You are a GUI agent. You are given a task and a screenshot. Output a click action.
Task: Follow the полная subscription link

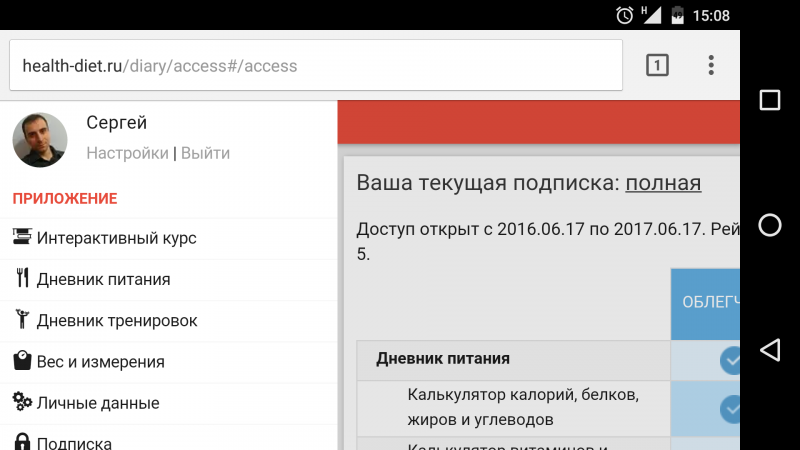663,183
